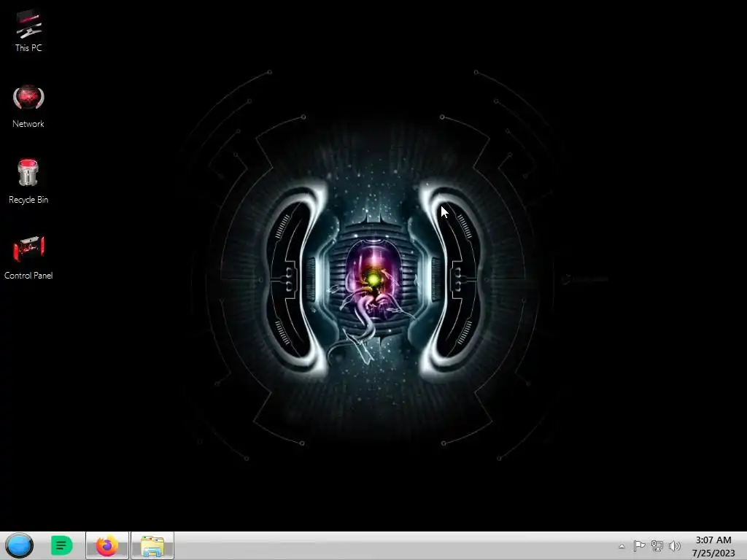Open the network status tray icon

(657, 545)
